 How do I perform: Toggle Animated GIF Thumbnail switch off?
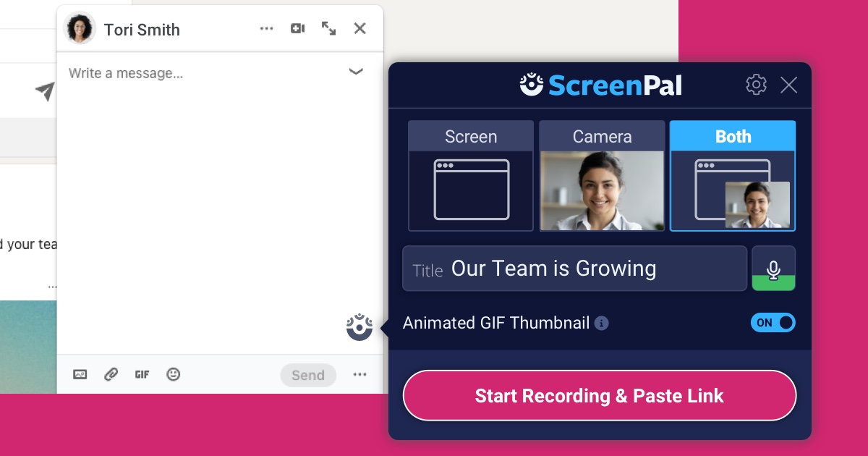(x=773, y=323)
